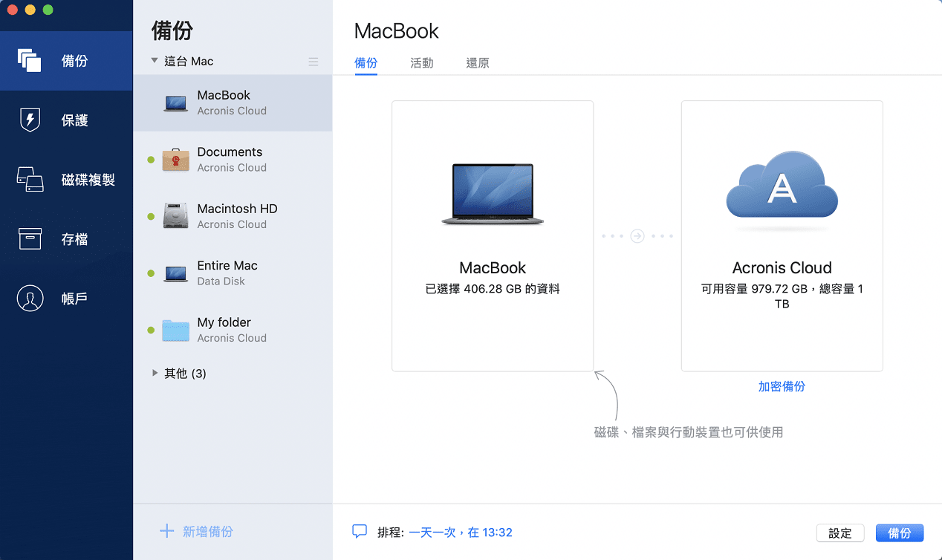Select the Documents backup row

click(233, 160)
